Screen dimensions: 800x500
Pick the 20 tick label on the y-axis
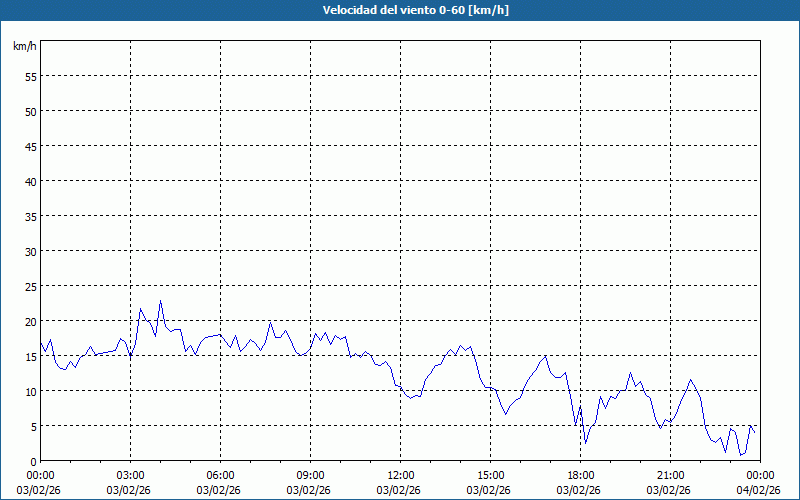[30, 321]
